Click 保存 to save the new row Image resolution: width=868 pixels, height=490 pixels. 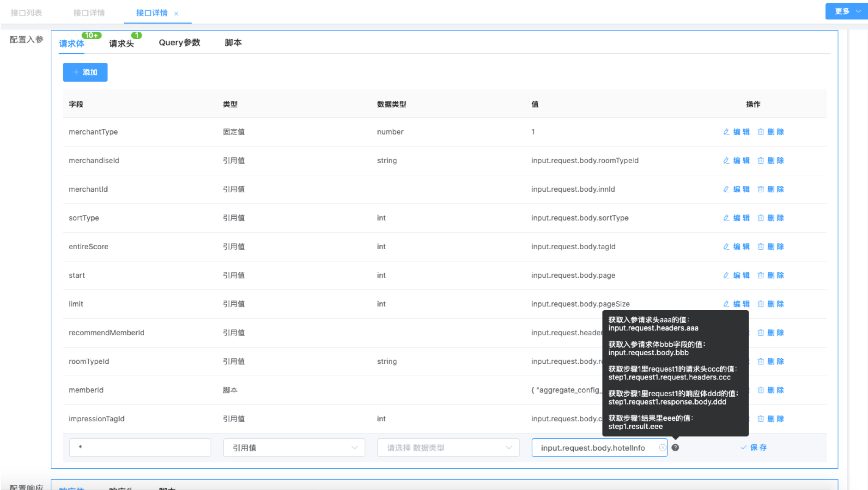[x=753, y=447]
